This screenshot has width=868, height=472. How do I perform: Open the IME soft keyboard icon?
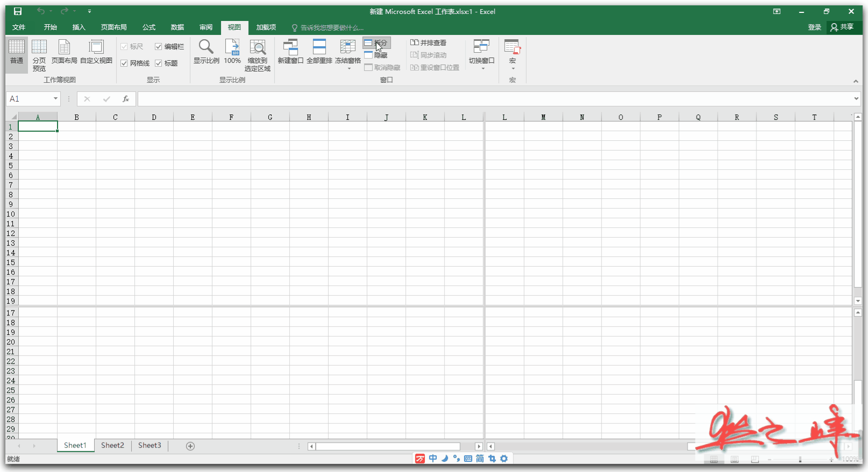(468, 459)
